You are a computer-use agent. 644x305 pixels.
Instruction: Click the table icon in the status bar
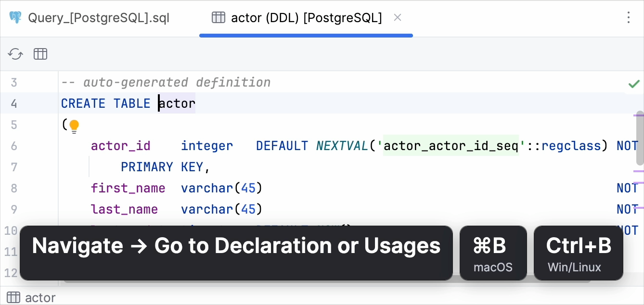(x=13, y=297)
